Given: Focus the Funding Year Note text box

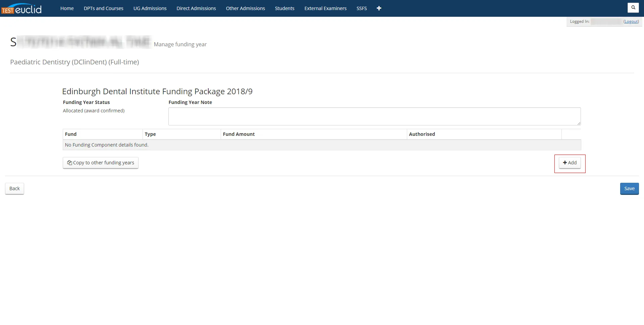Looking at the screenshot, I should [x=374, y=116].
